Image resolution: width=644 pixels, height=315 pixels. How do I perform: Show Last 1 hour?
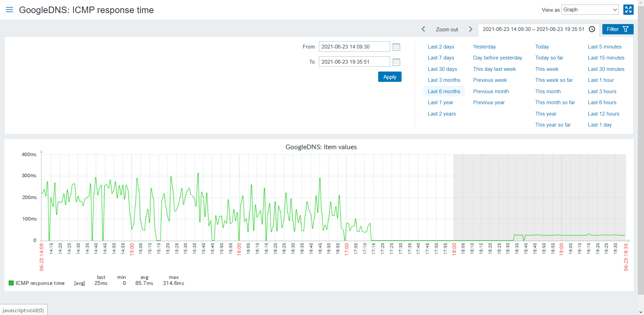(x=601, y=80)
